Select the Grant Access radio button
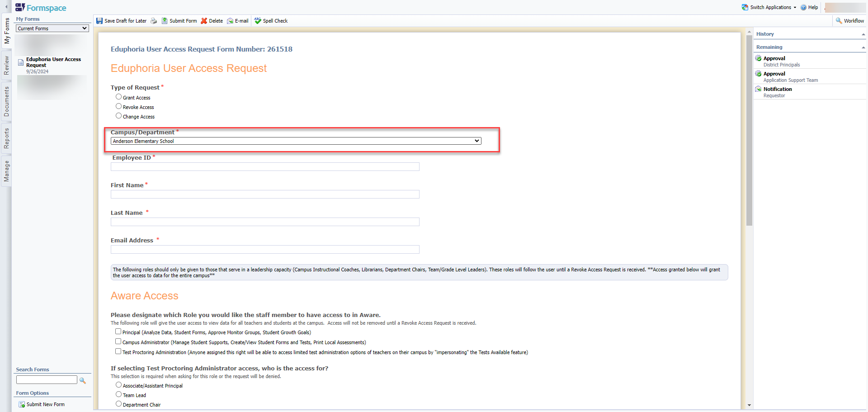This screenshot has width=868, height=412. pos(118,96)
